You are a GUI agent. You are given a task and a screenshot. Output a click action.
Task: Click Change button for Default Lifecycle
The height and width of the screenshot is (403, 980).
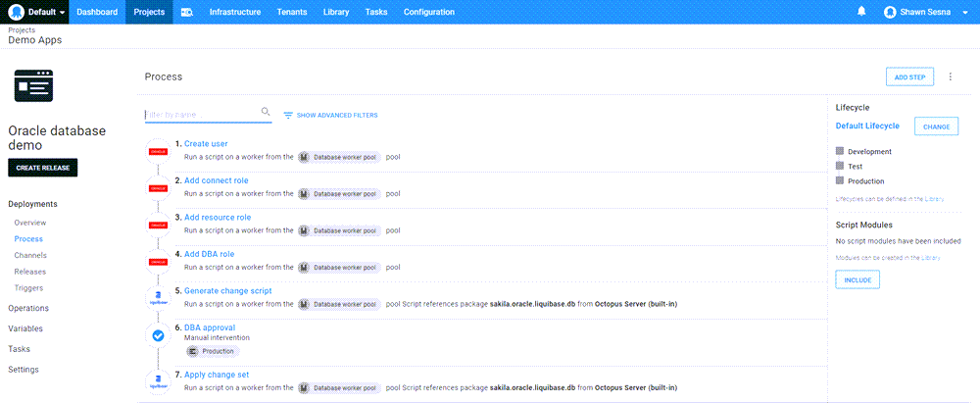pos(936,126)
